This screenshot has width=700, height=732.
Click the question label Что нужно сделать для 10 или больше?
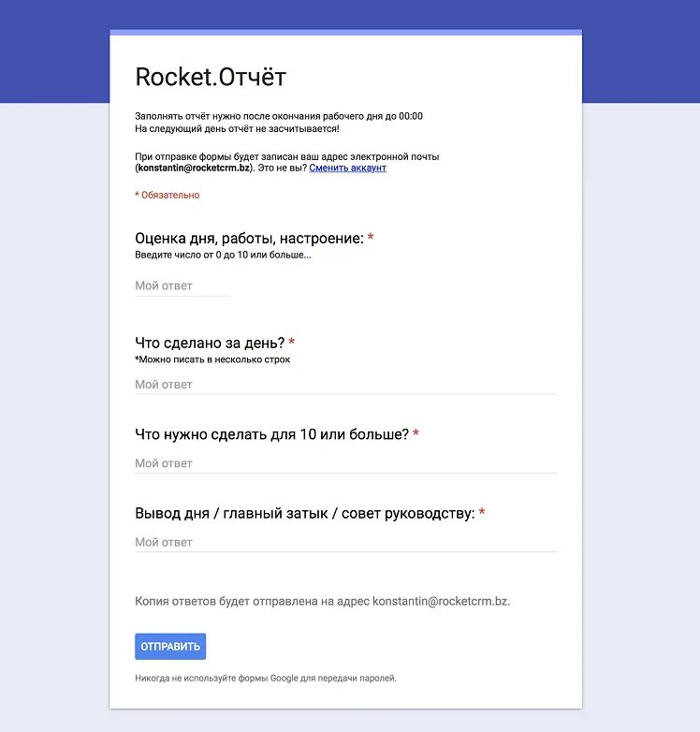tap(271, 434)
